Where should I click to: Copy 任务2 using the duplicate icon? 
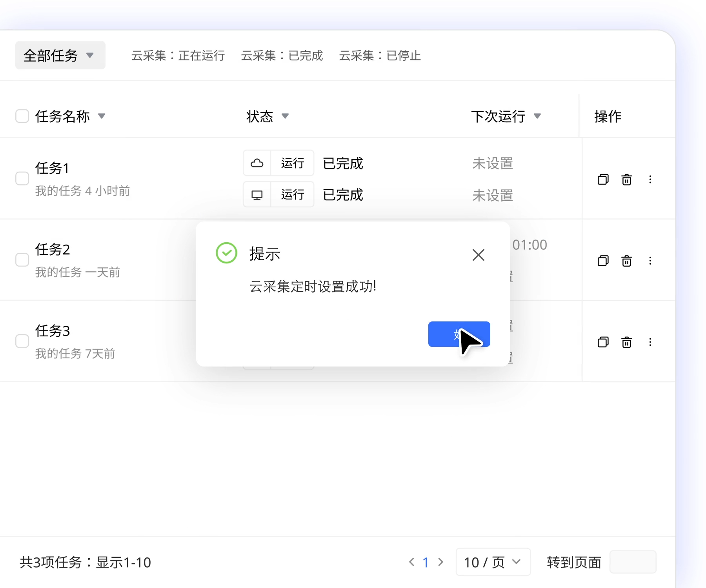(x=603, y=261)
